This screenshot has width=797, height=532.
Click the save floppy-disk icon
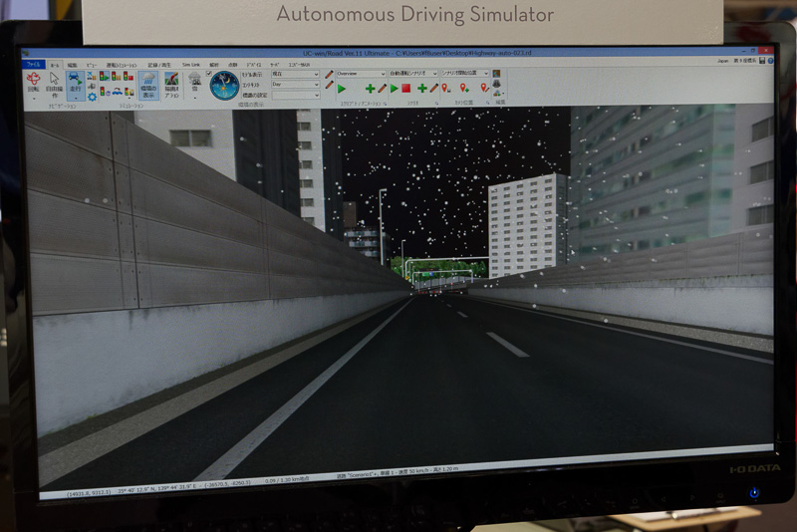pos(762,61)
